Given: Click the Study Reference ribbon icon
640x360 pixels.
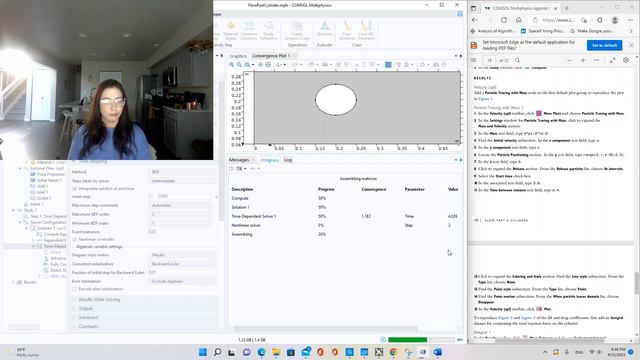Looking at the screenshot, I should pyautogui.click(x=268, y=31).
